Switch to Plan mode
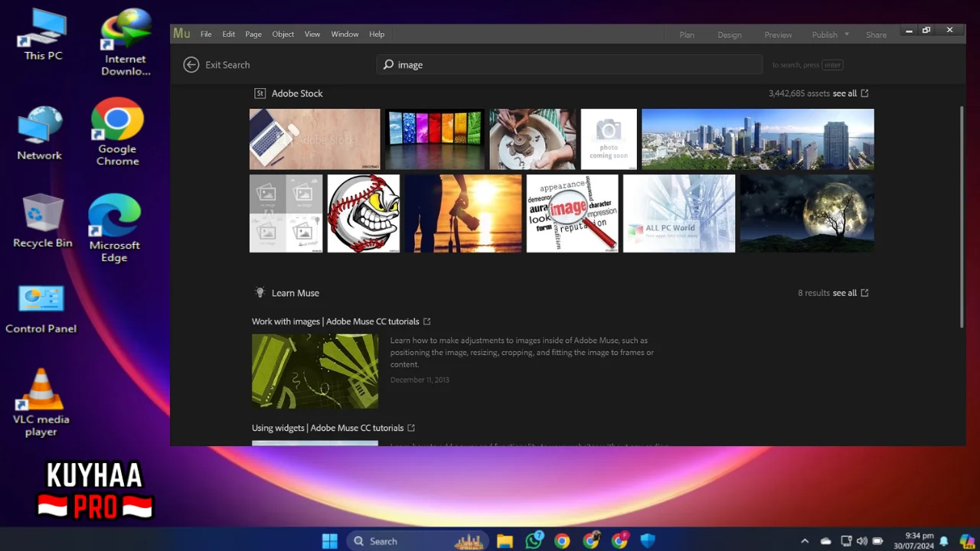980x551 pixels. [687, 35]
